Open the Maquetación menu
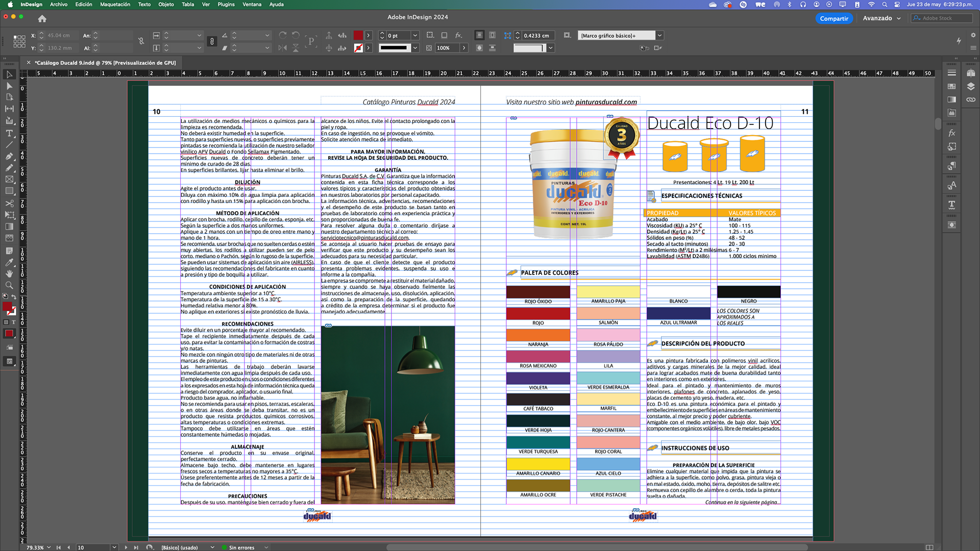 pos(115,5)
